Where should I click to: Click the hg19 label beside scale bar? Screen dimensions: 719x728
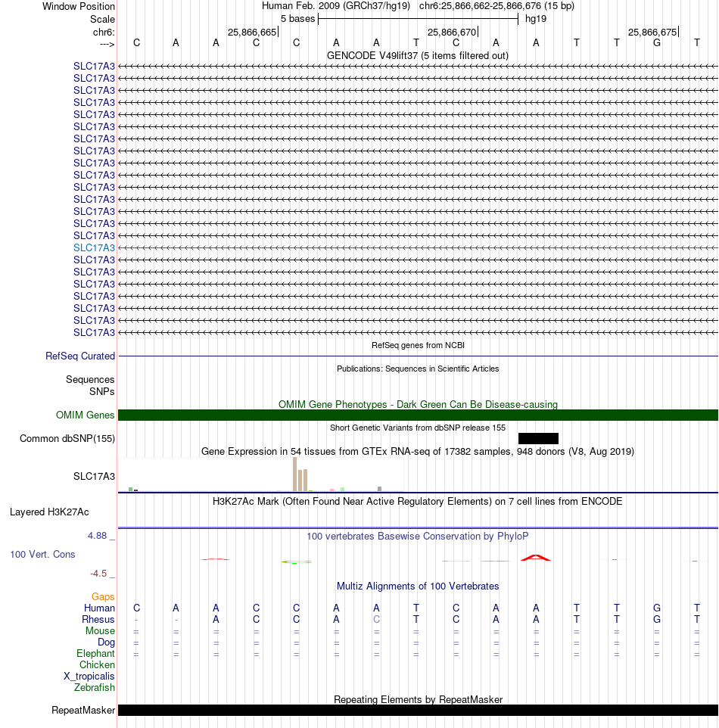(536, 19)
